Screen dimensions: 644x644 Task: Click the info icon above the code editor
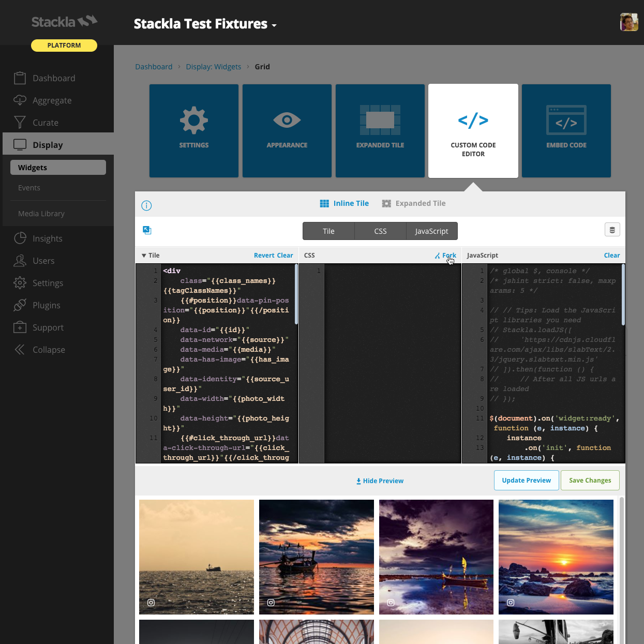pos(146,205)
